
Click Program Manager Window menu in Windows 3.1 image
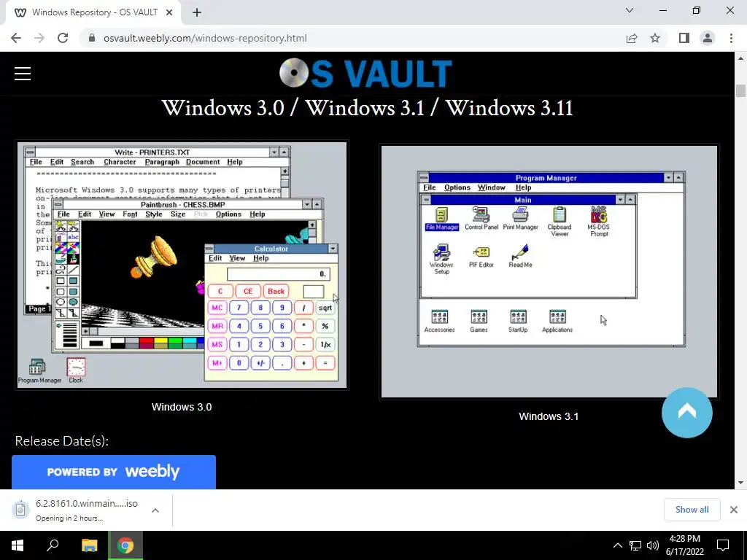tap(491, 187)
